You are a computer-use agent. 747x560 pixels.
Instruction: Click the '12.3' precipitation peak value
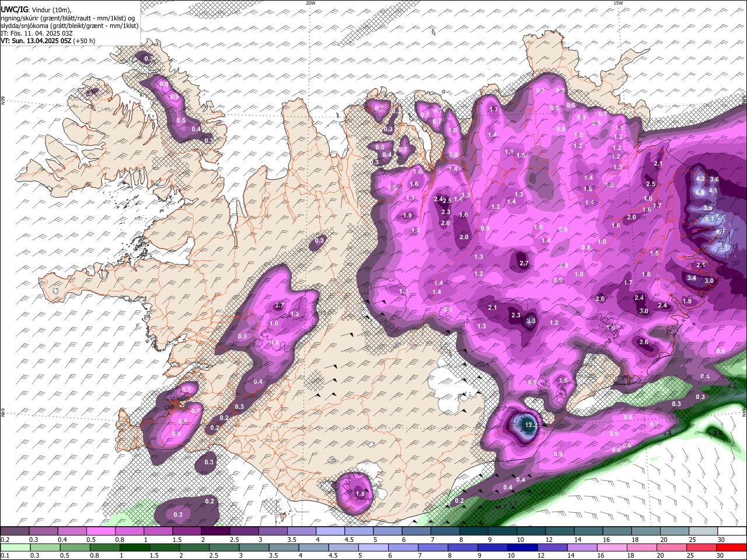[531, 425]
